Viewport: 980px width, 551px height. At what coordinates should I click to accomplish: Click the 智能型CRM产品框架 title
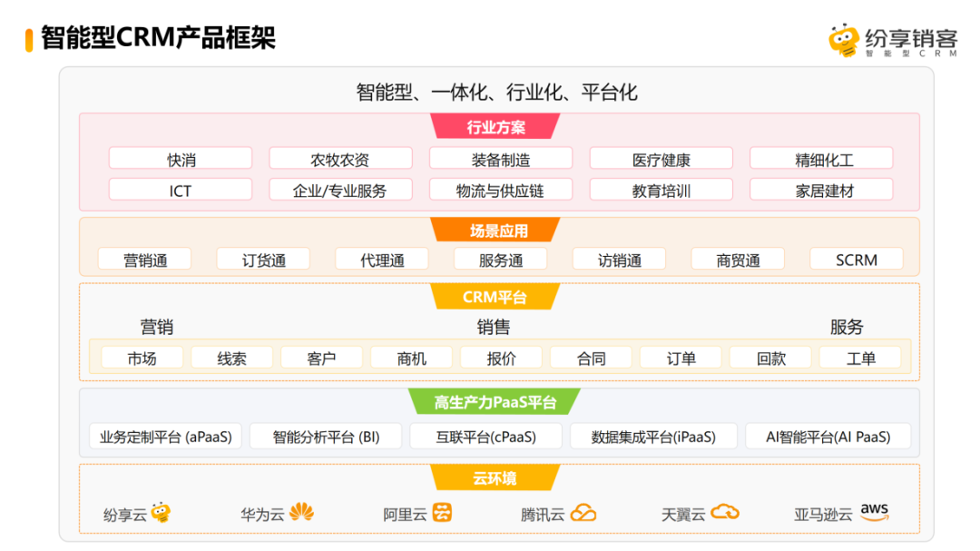coord(158,38)
